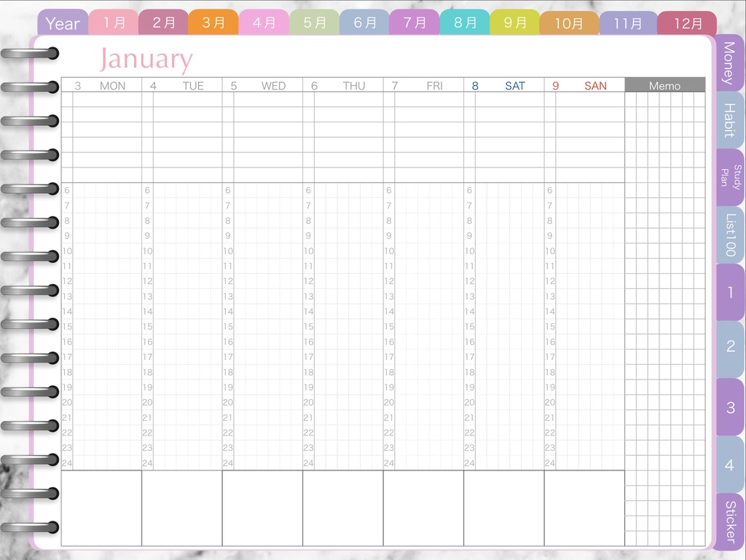Select the 6 THU day header
The image size is (746, 560).
[342, 86]
